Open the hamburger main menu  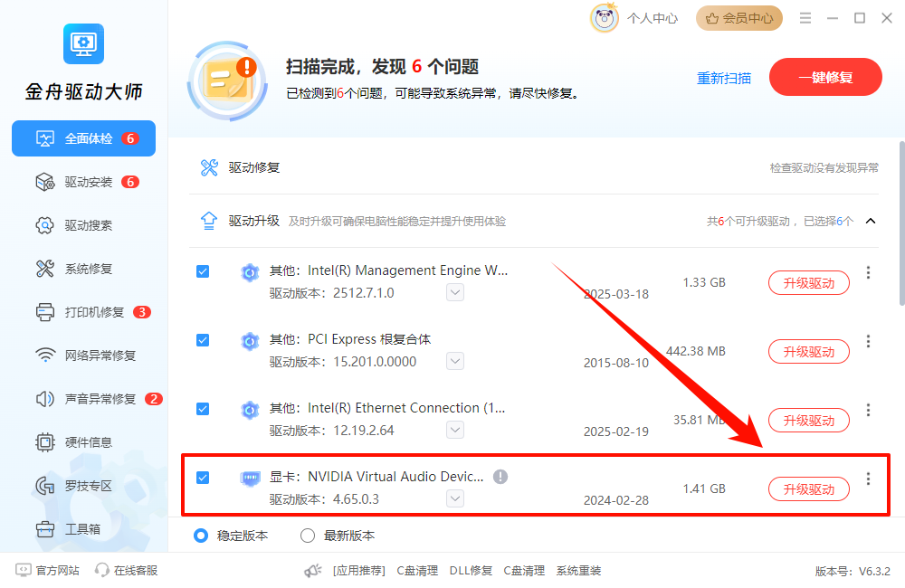tap(805, 18)
